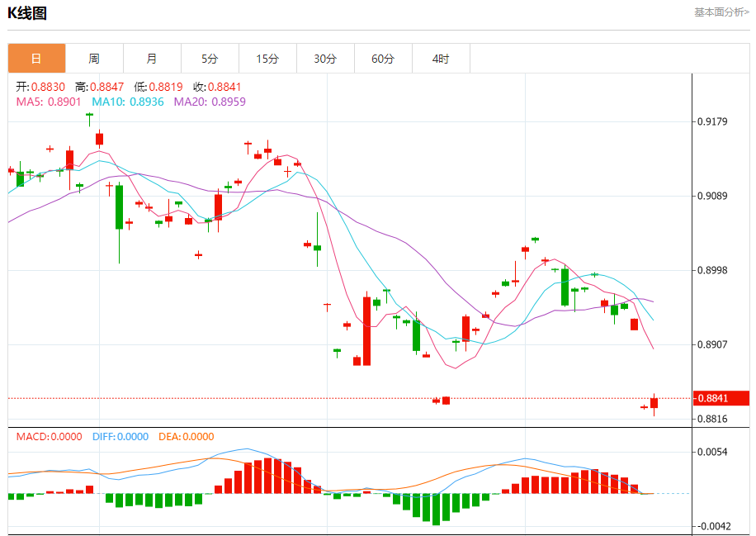Image resolution: width=756 pixels, height=536 pixels.
Task: Click the 0.8816 price axis label
Action: (x=712, y=419)
